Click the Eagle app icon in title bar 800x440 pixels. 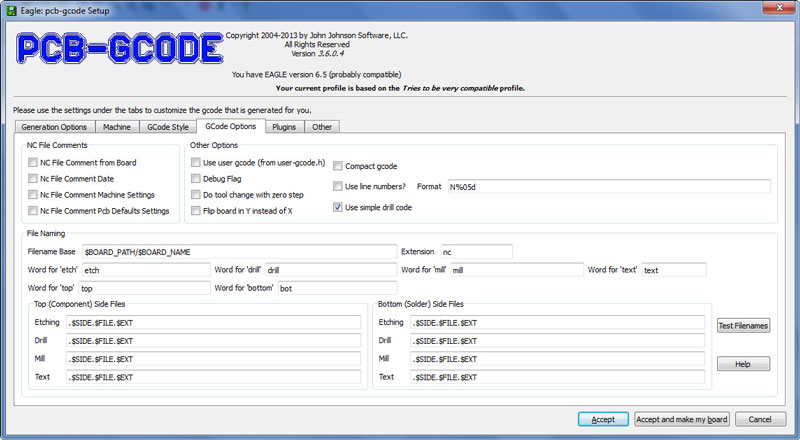11,10
